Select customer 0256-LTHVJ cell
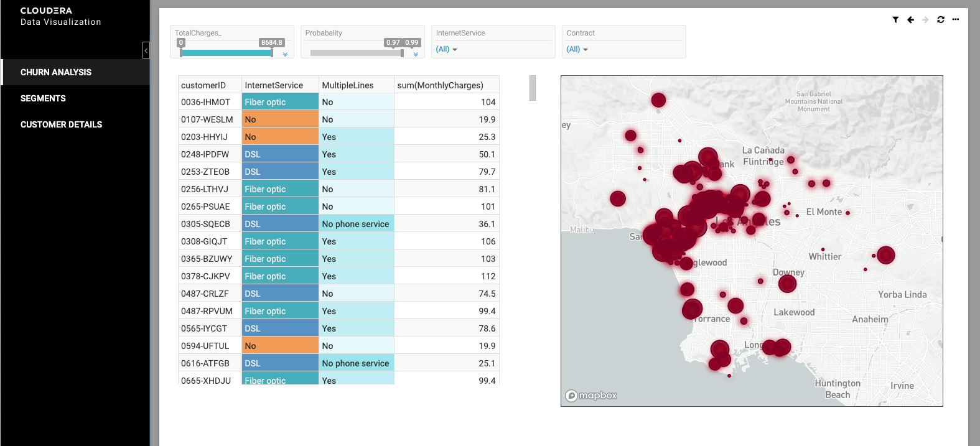This screenshot has height=446, width=980. pos(210,189)
